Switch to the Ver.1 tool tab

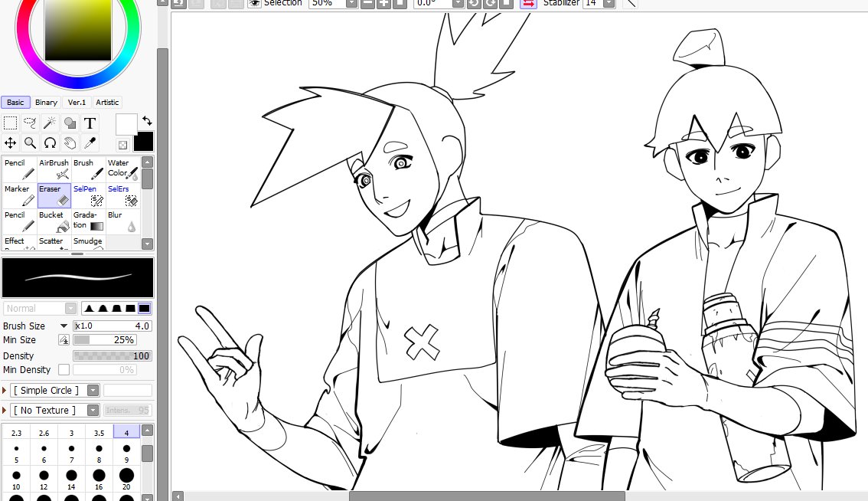(x=77, y=102)
